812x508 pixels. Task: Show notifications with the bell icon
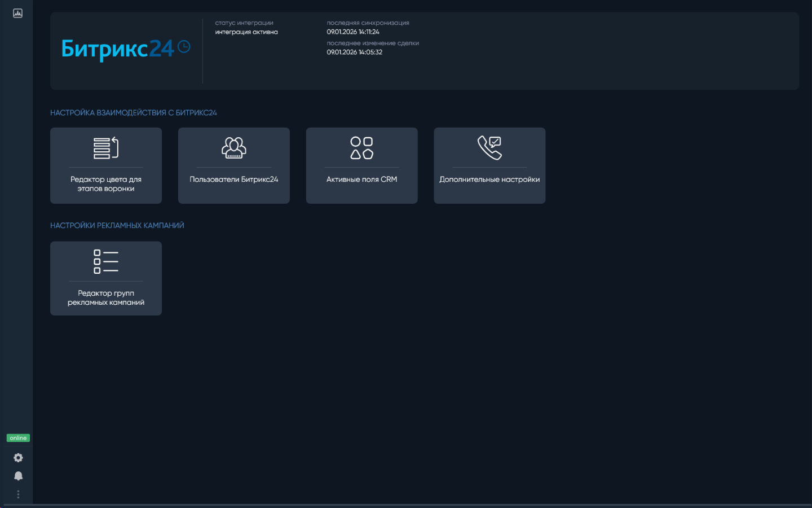point(18,476)
